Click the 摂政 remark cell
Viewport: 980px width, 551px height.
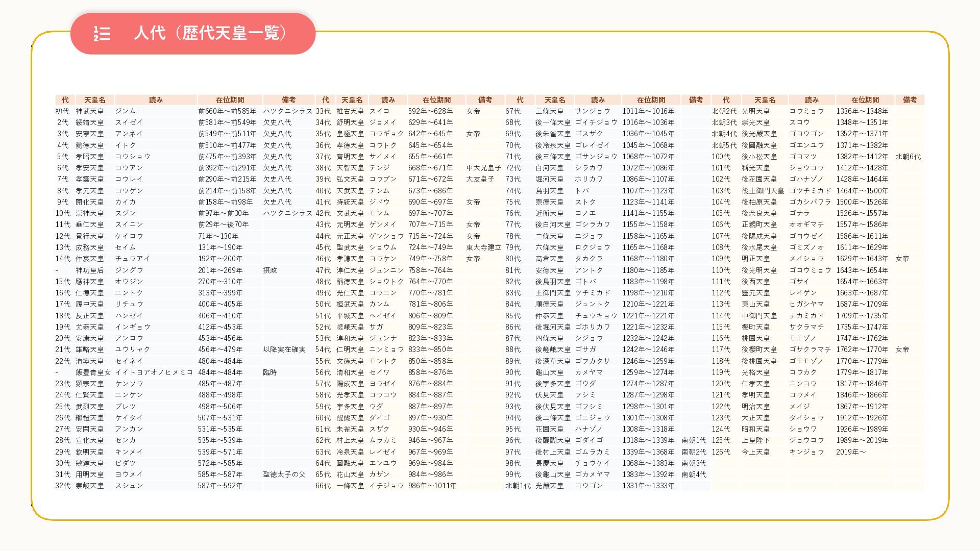[270, 270]
